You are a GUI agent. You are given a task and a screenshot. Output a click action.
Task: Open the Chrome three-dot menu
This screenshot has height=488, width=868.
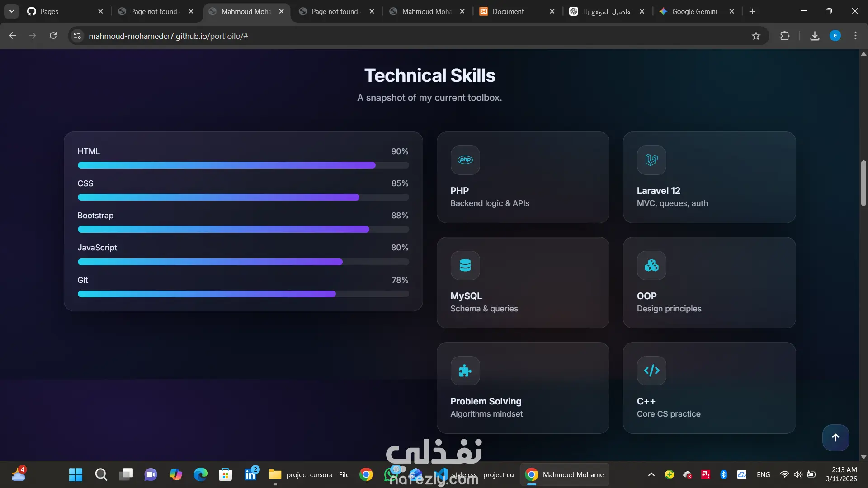coord(855,36)
